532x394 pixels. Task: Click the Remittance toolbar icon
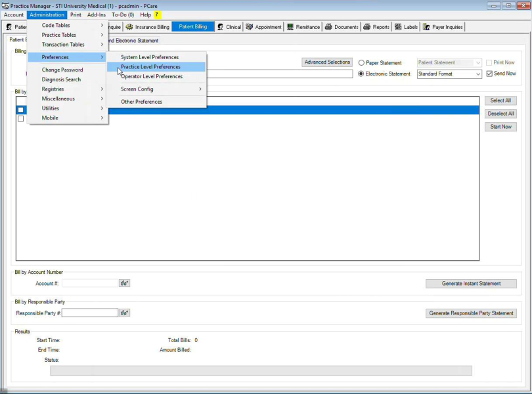(x=290, y=27)
